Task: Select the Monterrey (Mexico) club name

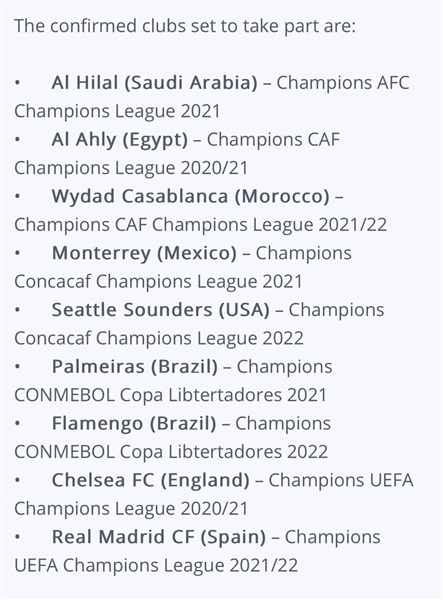Action: [x=144, y=253]
